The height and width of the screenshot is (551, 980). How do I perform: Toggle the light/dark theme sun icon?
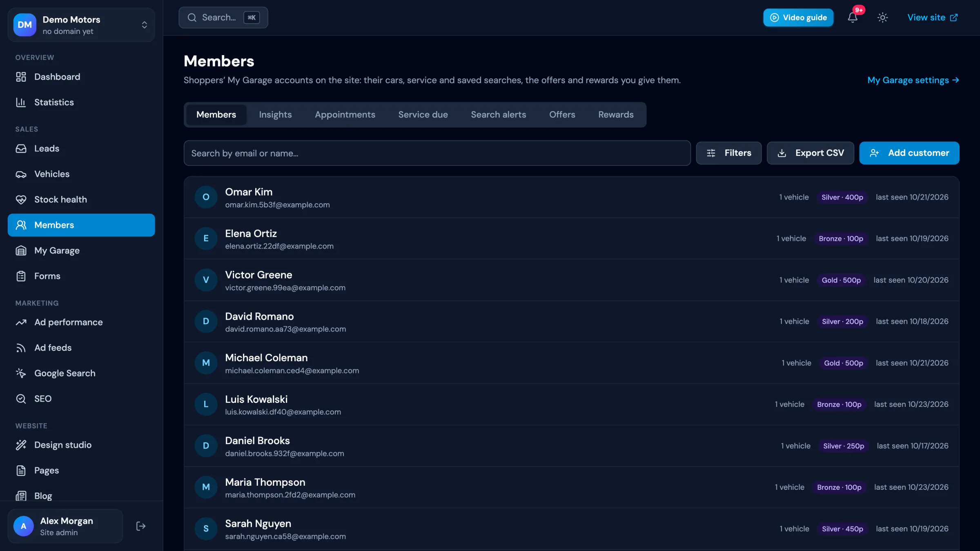coord(882,18)
